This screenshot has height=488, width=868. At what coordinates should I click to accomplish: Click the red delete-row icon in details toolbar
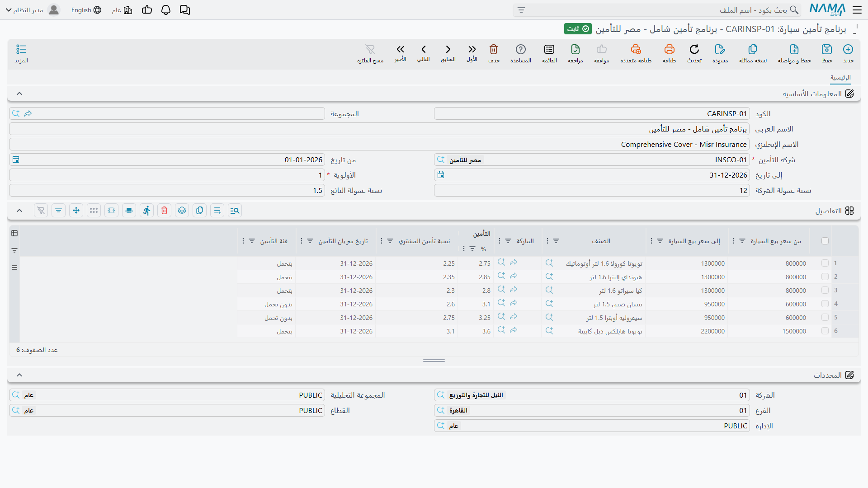click(164, 211)
